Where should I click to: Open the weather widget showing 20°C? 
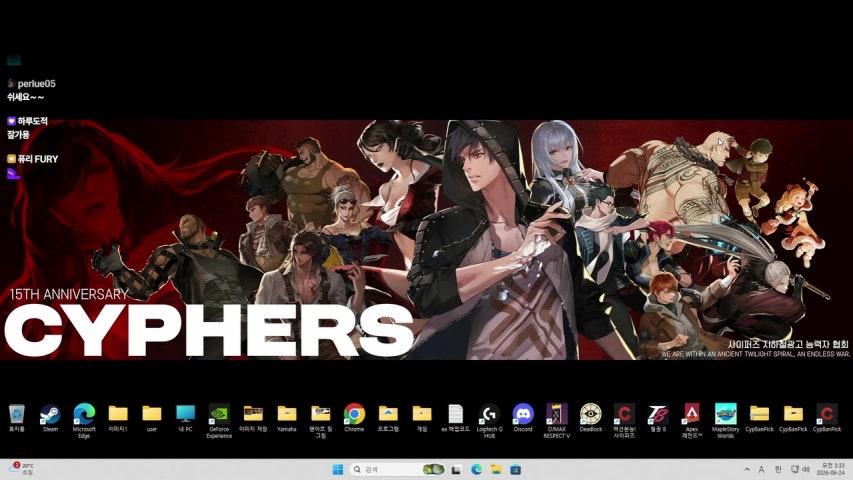point(22,469)
